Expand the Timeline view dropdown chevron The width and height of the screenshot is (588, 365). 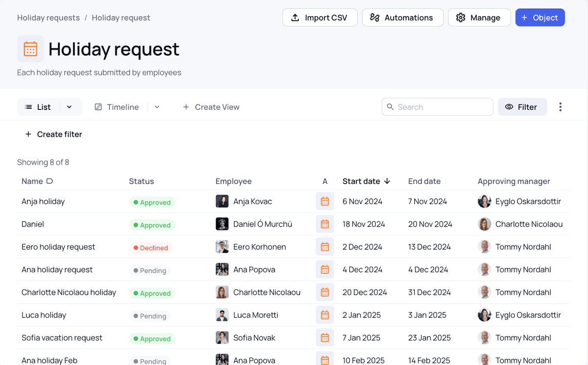pyautogui.click(x=157, y=107)
